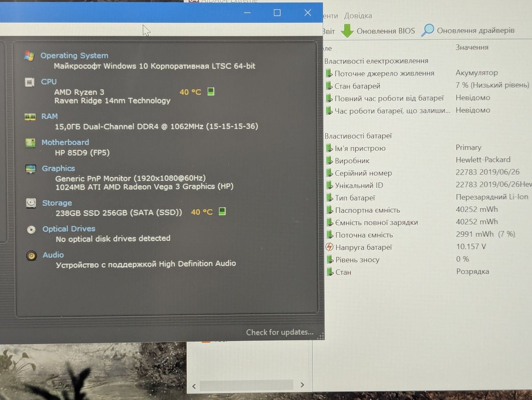Click the CPU chip icon in Speccy
The height and width of the screenshot is (400, 532).
tap(30, 82)
